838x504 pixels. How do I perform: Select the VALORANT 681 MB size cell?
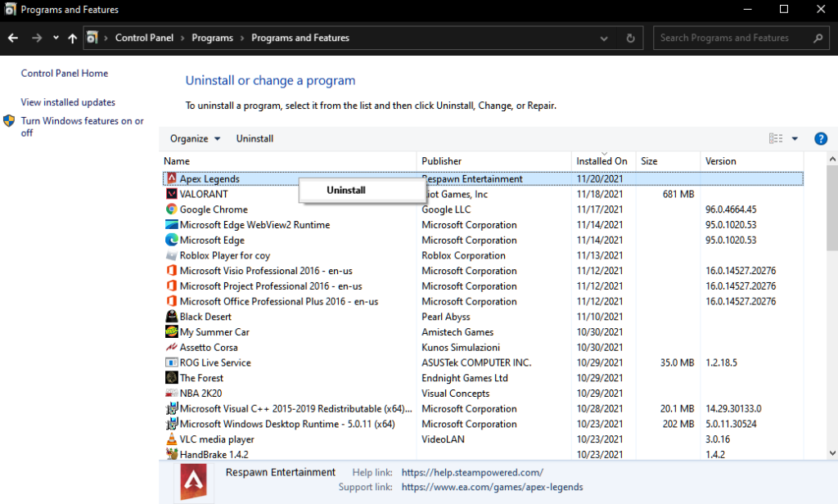click(x=678, y=194)
